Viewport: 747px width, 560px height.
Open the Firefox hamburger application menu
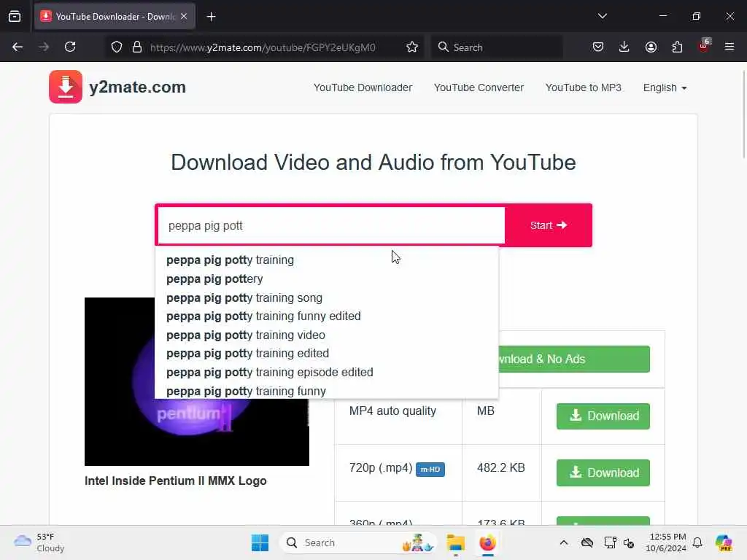pyautogui.click(x=729, y=47)
